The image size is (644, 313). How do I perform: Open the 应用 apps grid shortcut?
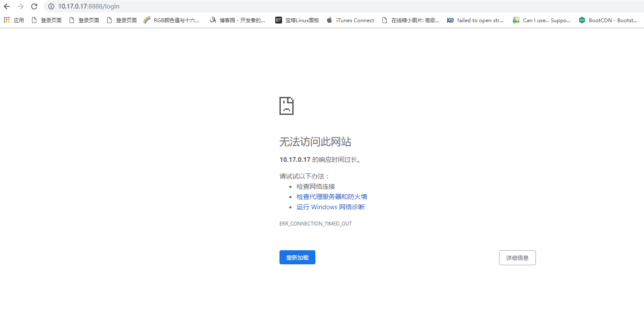coord(14,20)
